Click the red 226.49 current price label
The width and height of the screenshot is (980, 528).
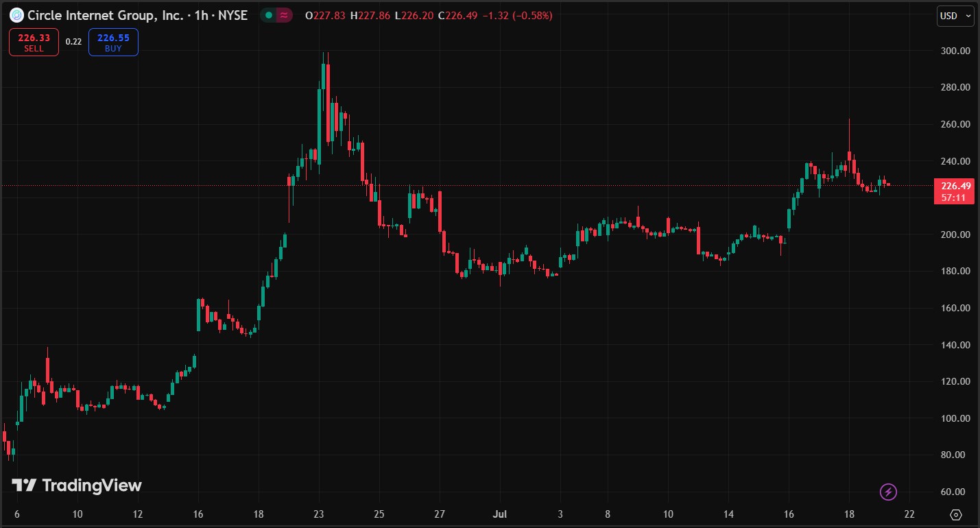tap(955, 186)
